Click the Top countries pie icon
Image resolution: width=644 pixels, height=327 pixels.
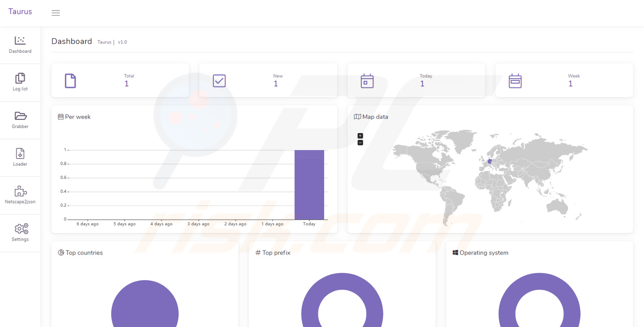click(61, 253)
